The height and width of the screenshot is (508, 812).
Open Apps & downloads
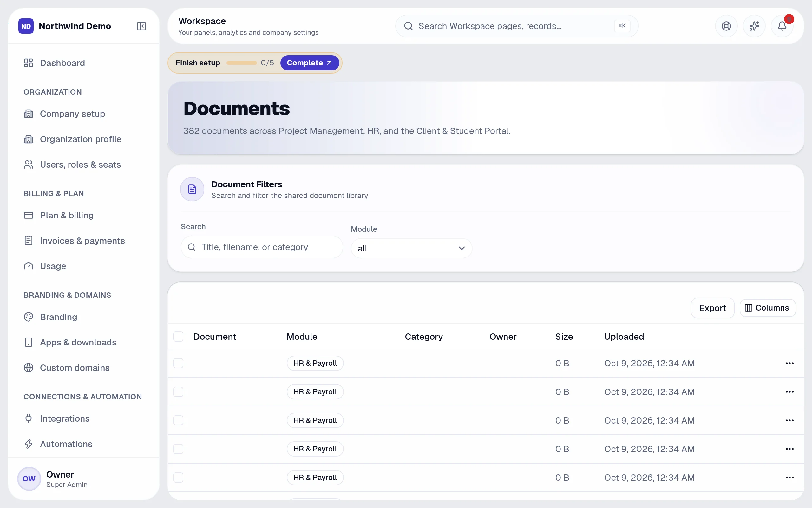pos(83,342)
